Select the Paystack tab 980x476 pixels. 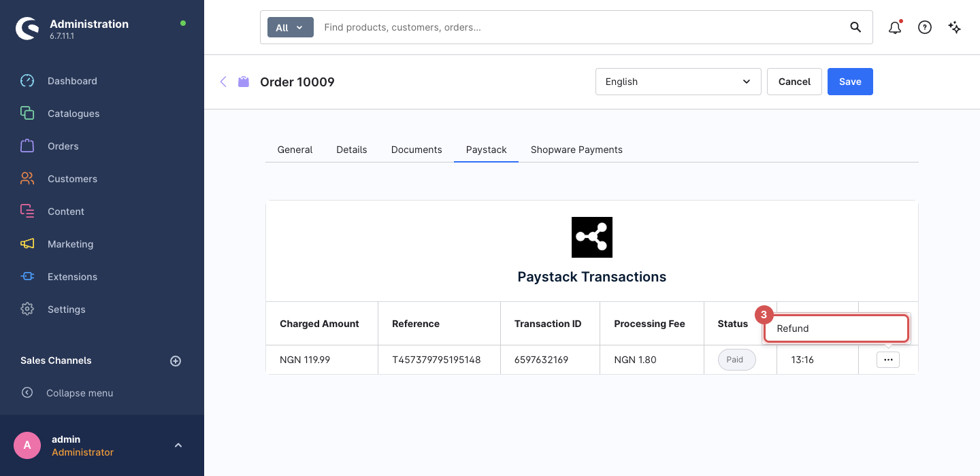pos(487,150)
